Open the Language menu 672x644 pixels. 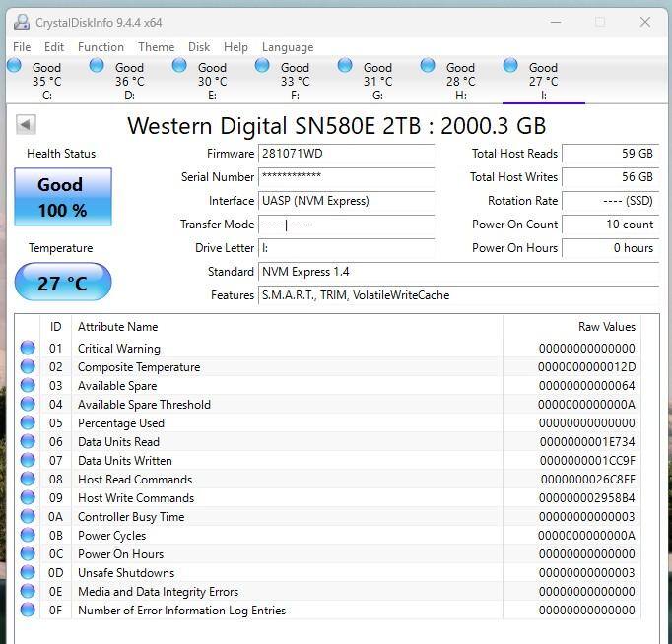pyautogui.click(x=288, y=47)
